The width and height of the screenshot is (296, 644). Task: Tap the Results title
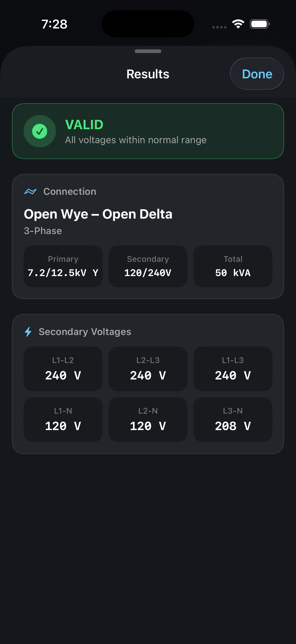click(148, 74)
